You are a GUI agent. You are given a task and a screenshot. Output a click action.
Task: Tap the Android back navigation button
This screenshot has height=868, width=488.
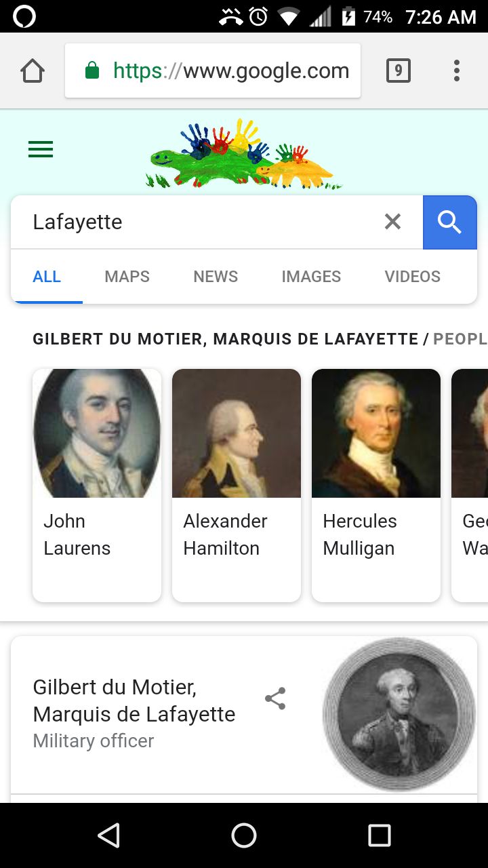108,835
